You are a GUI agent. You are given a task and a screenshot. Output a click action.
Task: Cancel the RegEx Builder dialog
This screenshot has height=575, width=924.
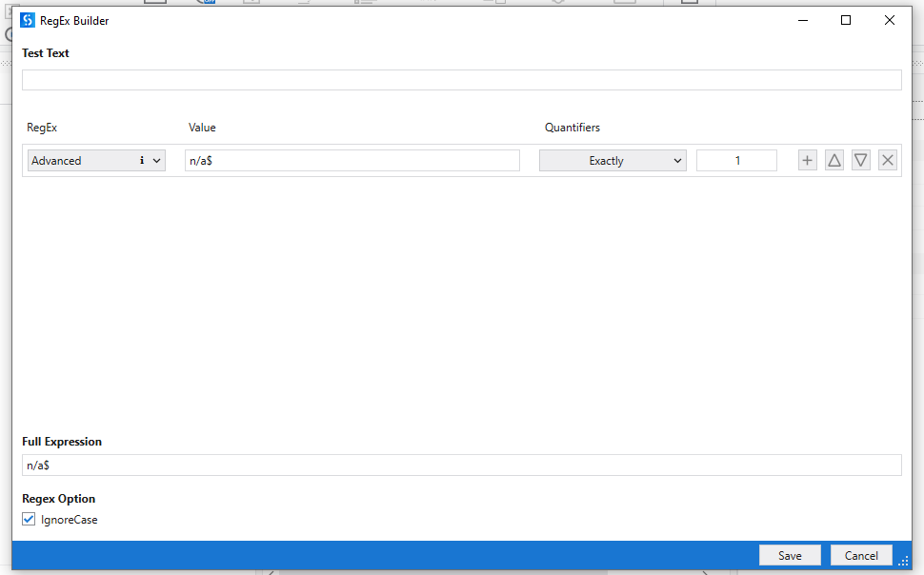coord(860,555)
